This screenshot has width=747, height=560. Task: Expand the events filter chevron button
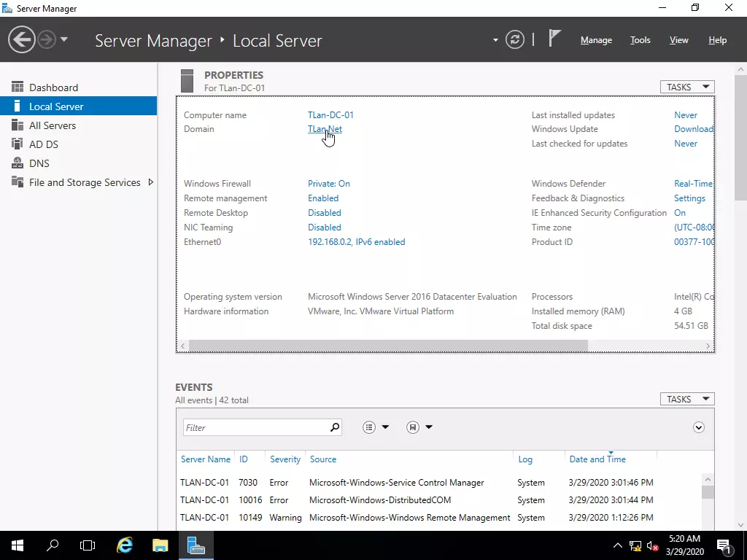[x=698, y=427]
